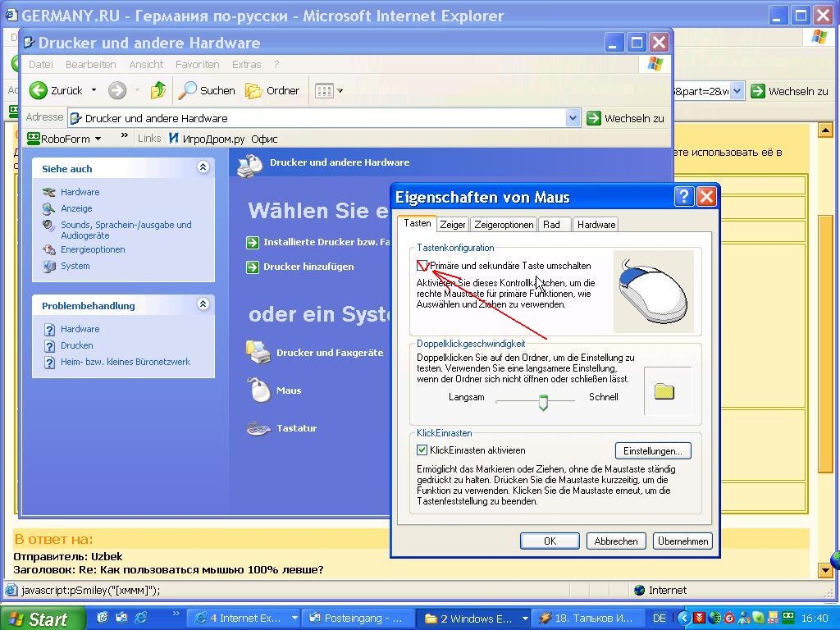
Task: Open ИгроДром.ру link favicon
Action: tap(174, 139)
